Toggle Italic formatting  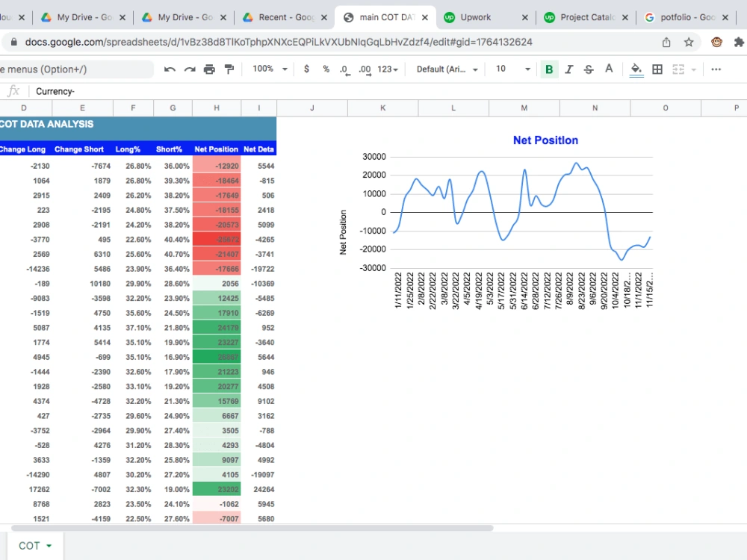coord(569,69)
